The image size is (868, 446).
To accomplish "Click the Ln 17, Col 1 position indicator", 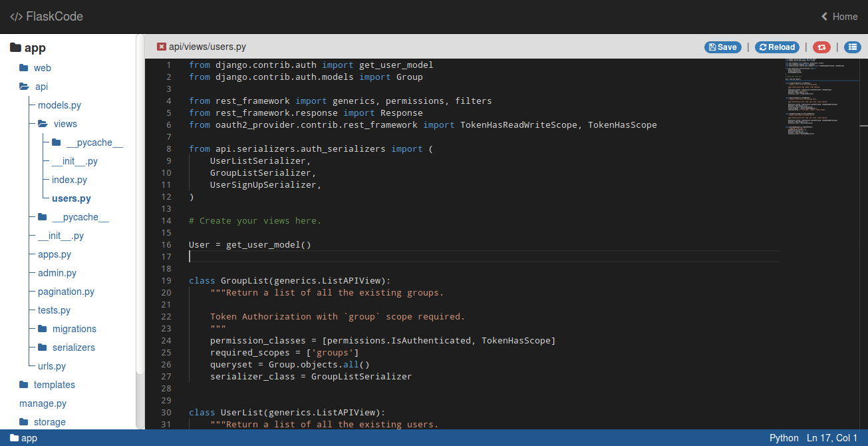I will [x=831, y=438].
